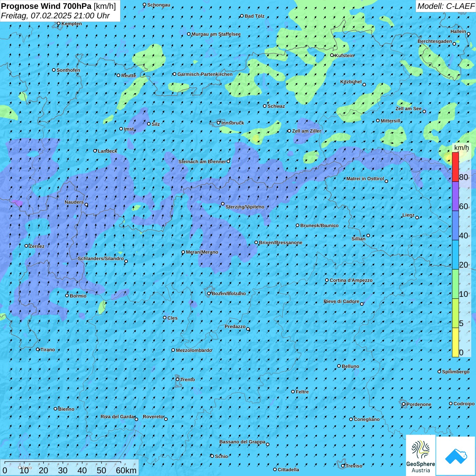
Task: Click the 'Mezzolombardo' label
Action: 194,350
